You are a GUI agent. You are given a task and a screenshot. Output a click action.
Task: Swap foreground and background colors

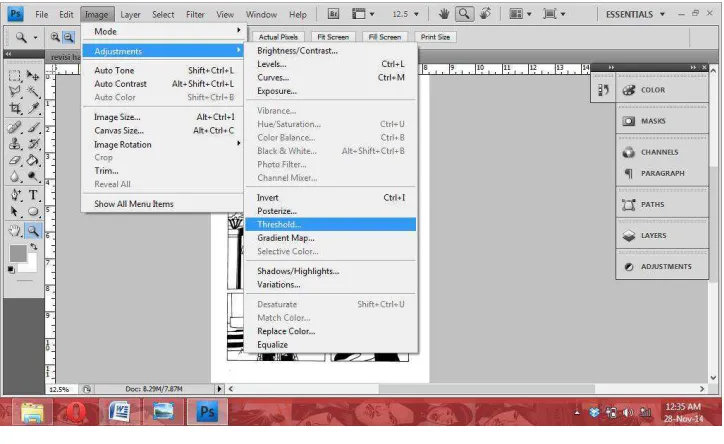click(x=34, y=247)
